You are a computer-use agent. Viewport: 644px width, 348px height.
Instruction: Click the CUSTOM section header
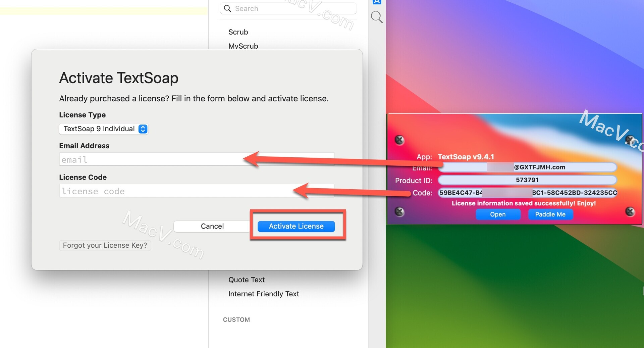pos(236,319)
